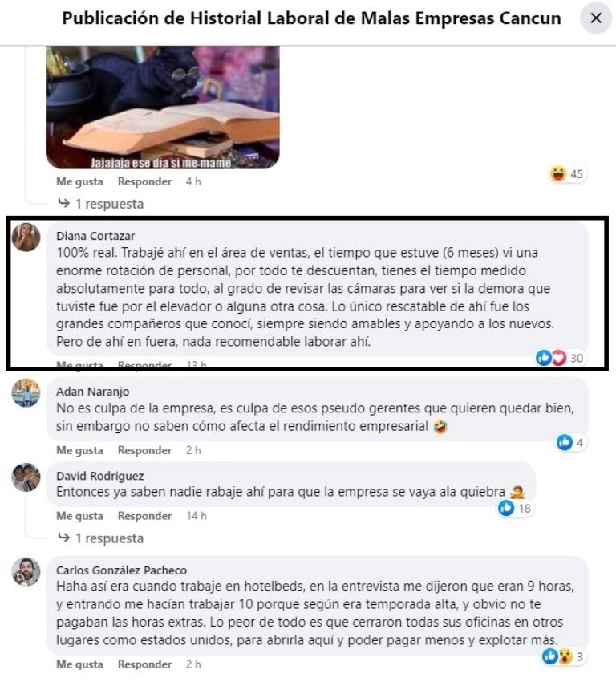The image size is (616, 686).
Task: Open the haha reaction count of 45
Action: 567,173
